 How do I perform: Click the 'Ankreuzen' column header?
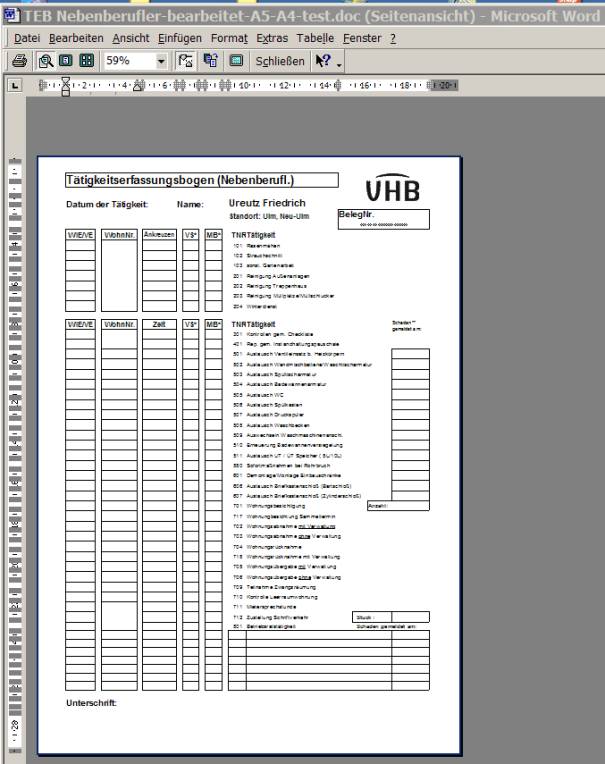(159, 234)
